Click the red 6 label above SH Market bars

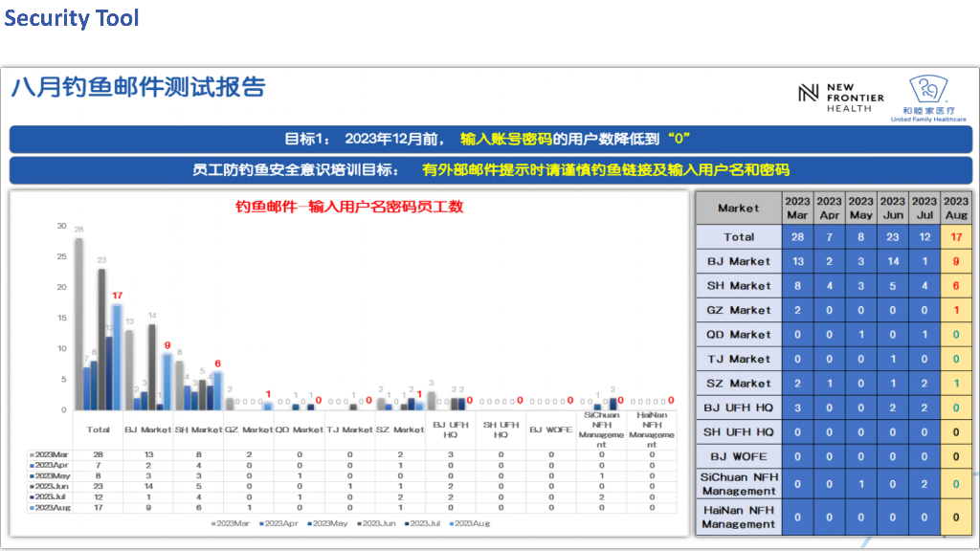[x=217, y=363]
